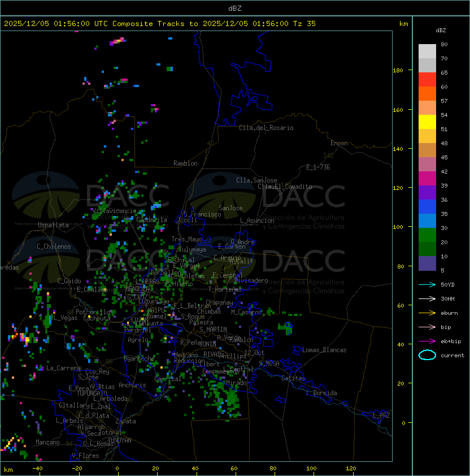Viewport: 470px width, 476px height.
Task: Click the 'dBZ' label above the color scale
Action: tap(441, 31)
